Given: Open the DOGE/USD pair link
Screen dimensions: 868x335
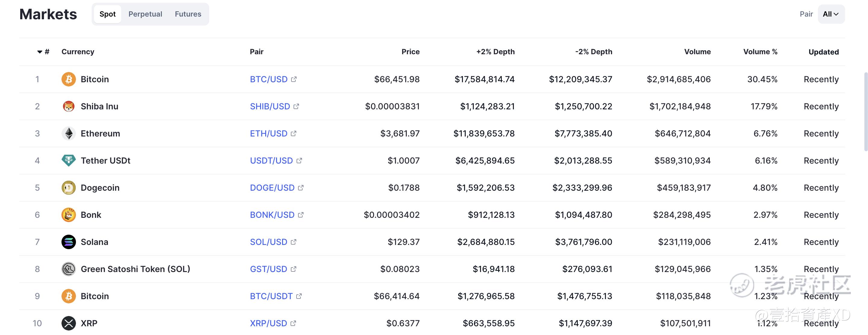Looking at the screenshot, I should 272,188.
